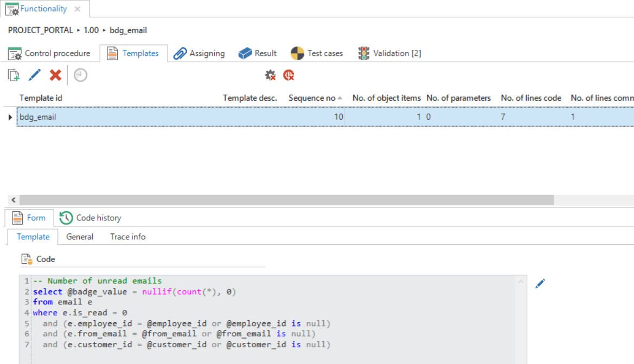Screen dimensions: 634x364
Task: Go to the Test cases tab
Action: [317, 53]
